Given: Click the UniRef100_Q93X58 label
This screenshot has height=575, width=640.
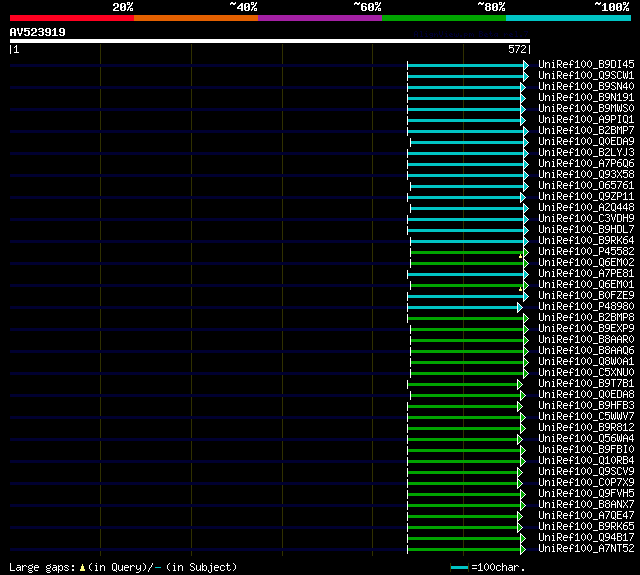Looking at the screenshot, I should click(x=586, y=175).
